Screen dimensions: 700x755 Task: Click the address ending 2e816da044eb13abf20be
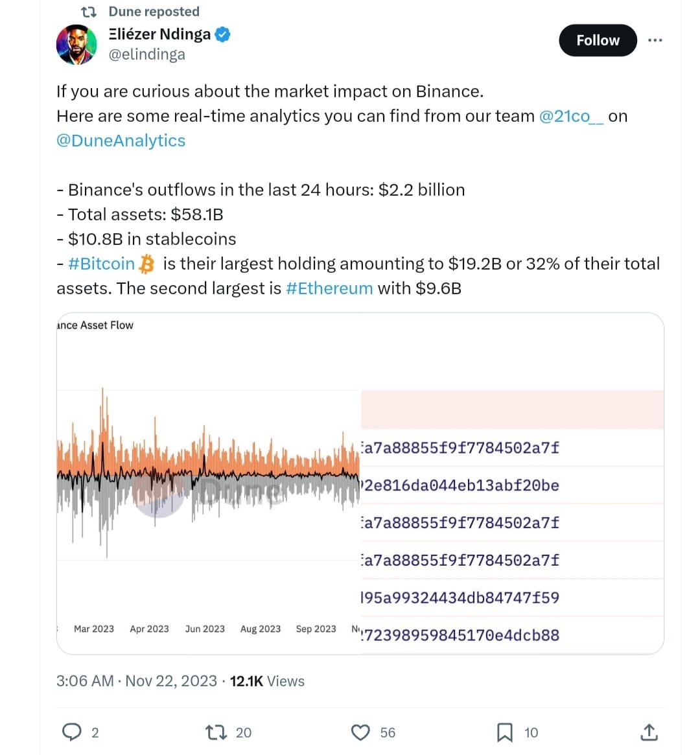461,485
